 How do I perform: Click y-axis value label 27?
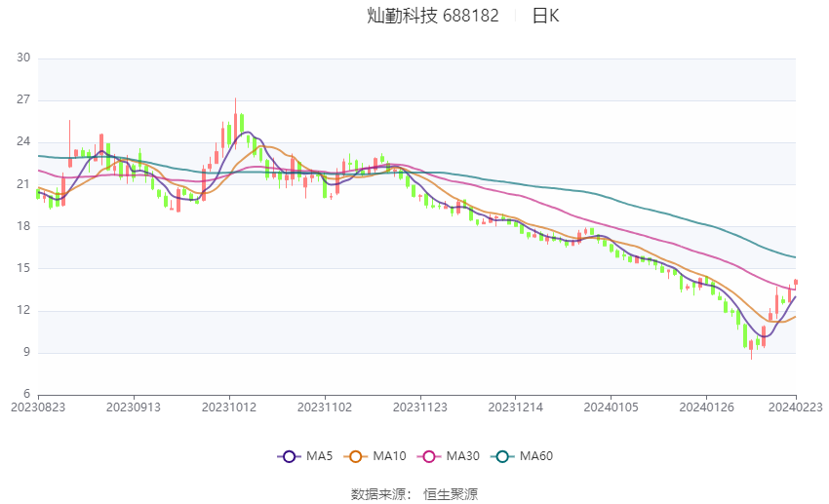pyautogui.click(x=23, y=99)
